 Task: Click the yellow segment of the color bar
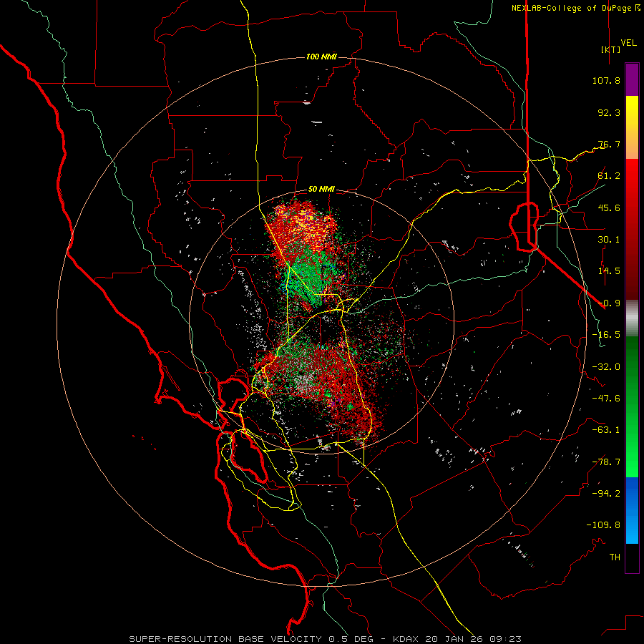click(x=632, y=113)
